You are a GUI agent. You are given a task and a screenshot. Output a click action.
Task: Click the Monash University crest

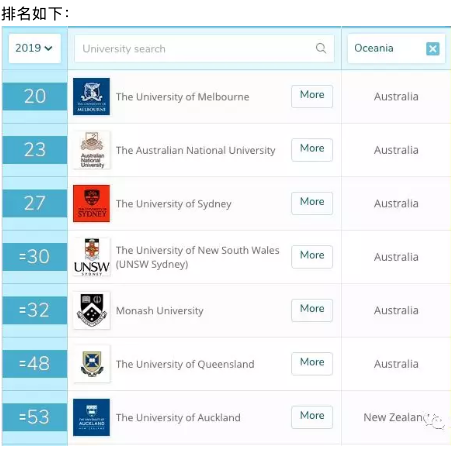pos(92,310)
